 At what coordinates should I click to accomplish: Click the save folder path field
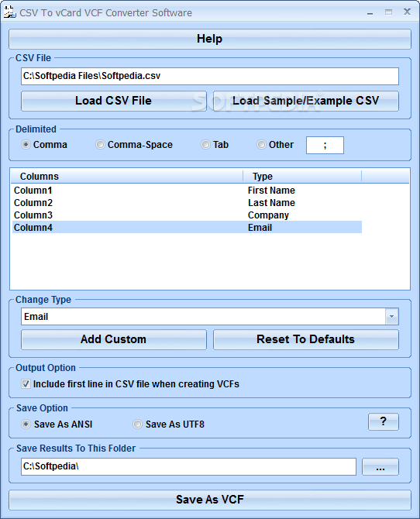point(188,466)
